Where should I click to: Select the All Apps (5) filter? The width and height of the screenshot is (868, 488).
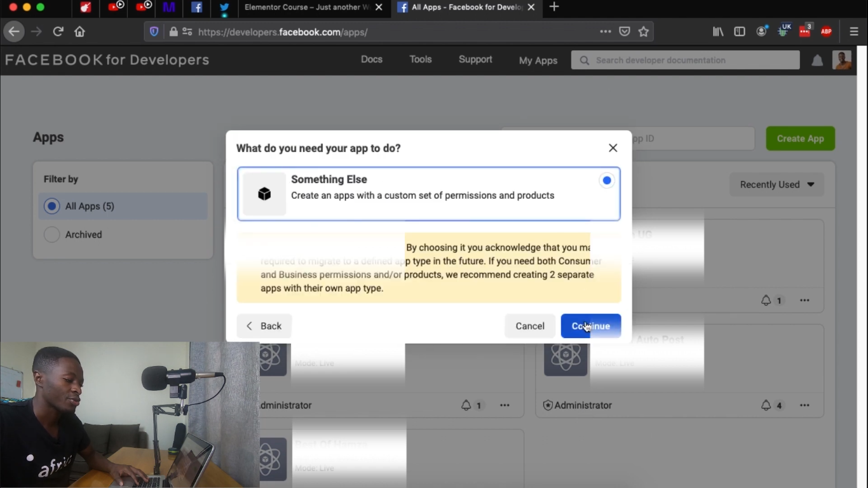click(123, 206)
